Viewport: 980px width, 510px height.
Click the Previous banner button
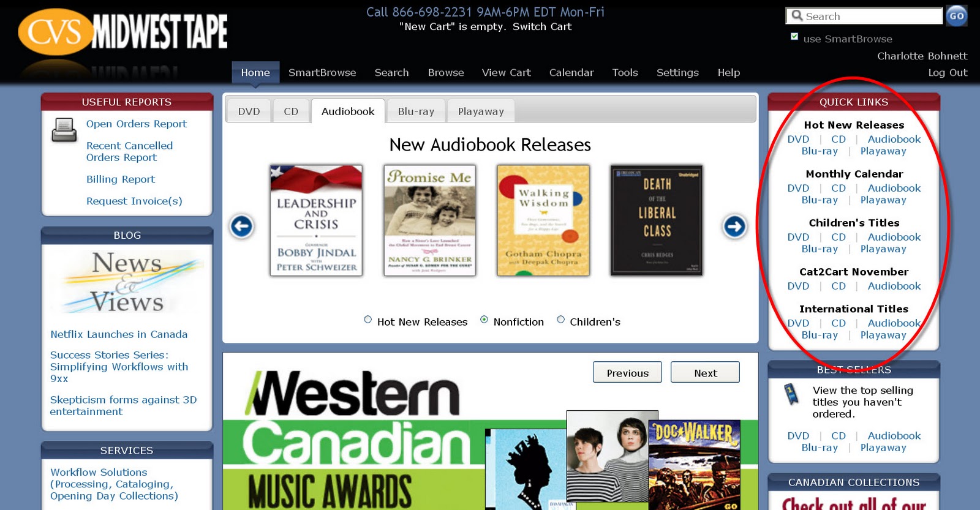[x=627, y=372]
